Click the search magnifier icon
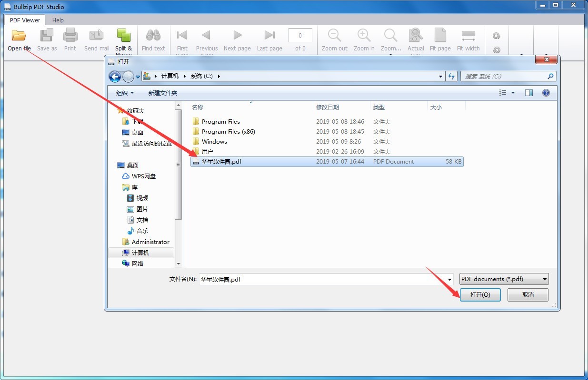Image resolution: width=588 pixels, height=380 pixels. (x=550, y=76)
